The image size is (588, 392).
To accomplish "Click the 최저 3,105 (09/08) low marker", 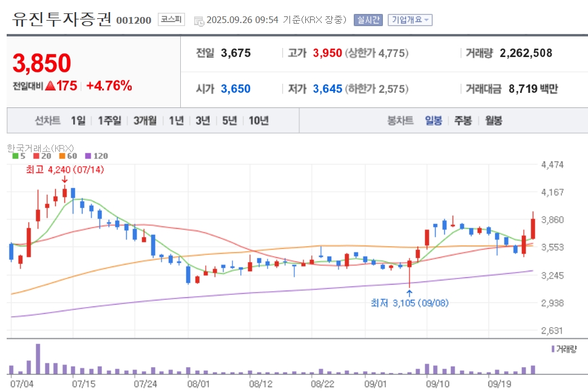I will (410, 303).
